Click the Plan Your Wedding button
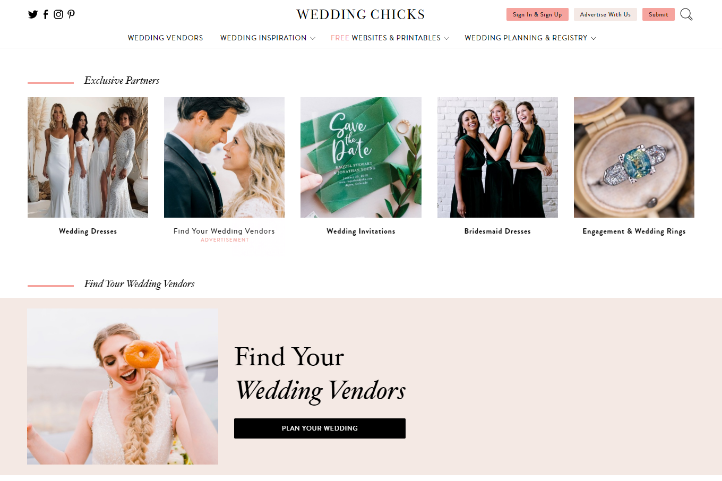722x481 pixels. [x=320, y=428]
